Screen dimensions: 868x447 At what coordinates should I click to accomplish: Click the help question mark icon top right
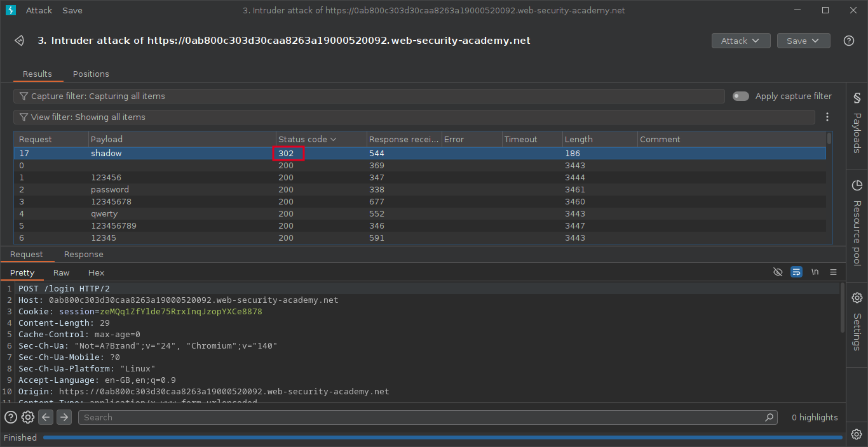848,41
